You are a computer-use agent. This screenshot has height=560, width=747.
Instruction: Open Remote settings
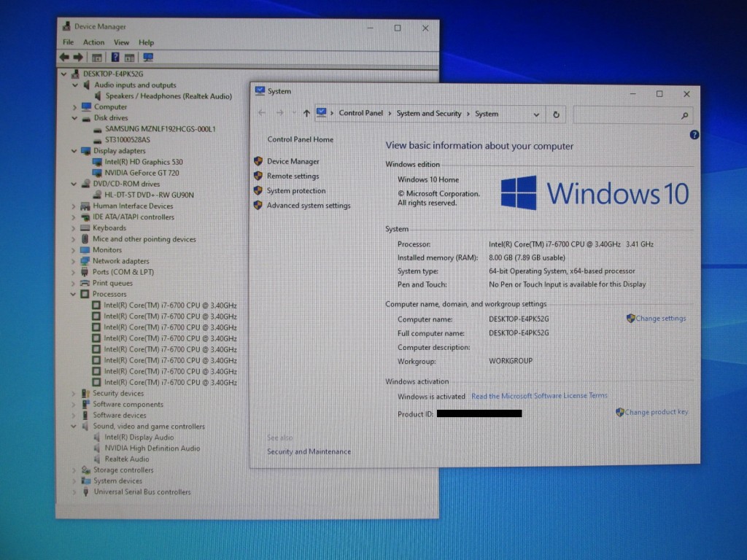293,176
